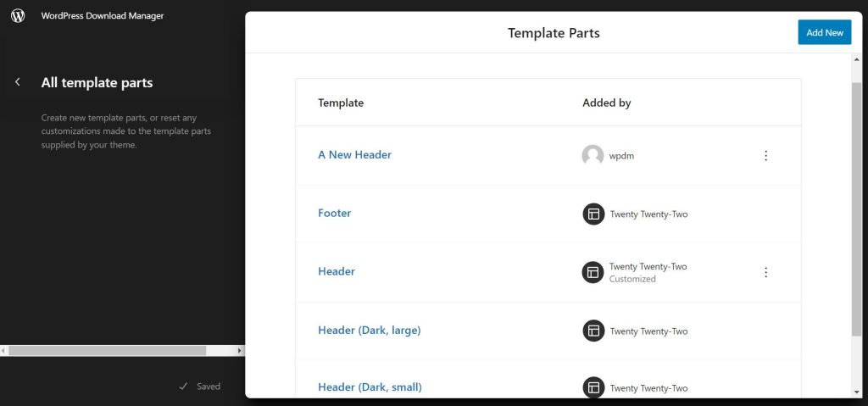Click the WordPress logo icon

pyautogui.click(x=18, y=15)
